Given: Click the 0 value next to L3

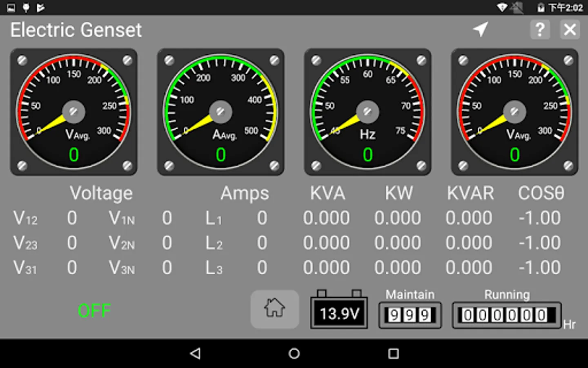Looking at the screenshot, I should tap(262, 268).
